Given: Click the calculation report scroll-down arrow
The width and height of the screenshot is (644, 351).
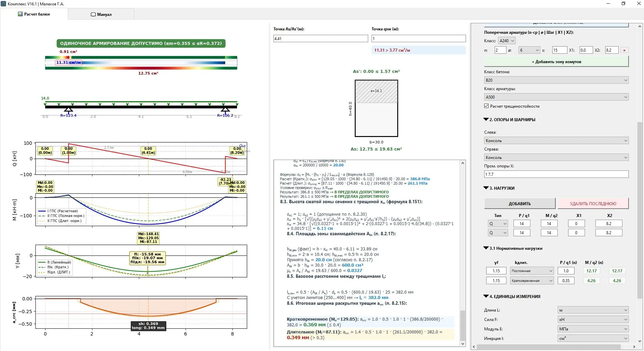Looking at the screenshot, I should point(463,344).
